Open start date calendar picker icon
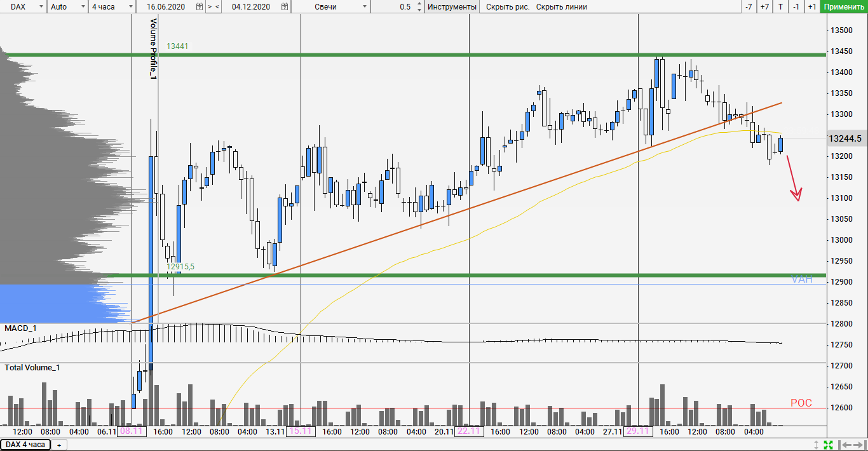Screen dimensions: 868x451 point(200,7)
